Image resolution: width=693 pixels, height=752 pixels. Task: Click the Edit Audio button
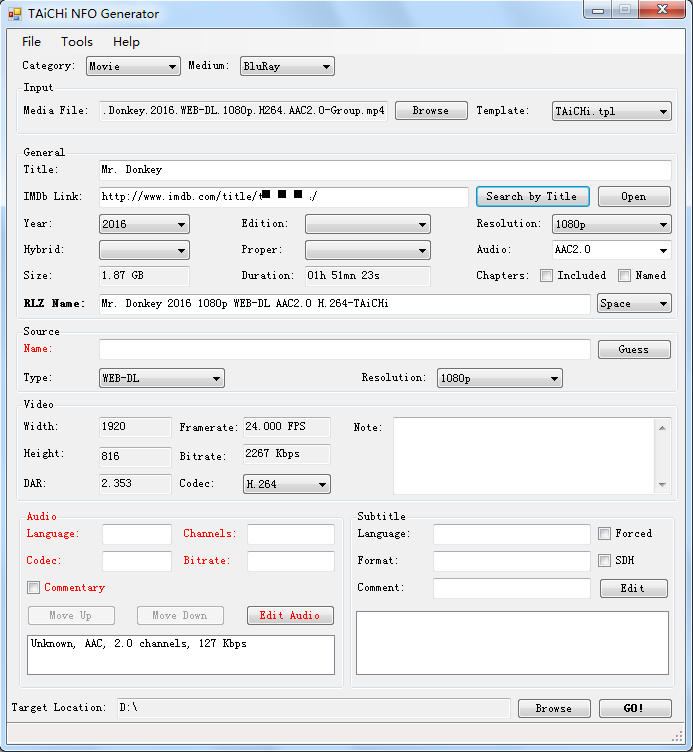pyautogui.click(x=290, y=615)
